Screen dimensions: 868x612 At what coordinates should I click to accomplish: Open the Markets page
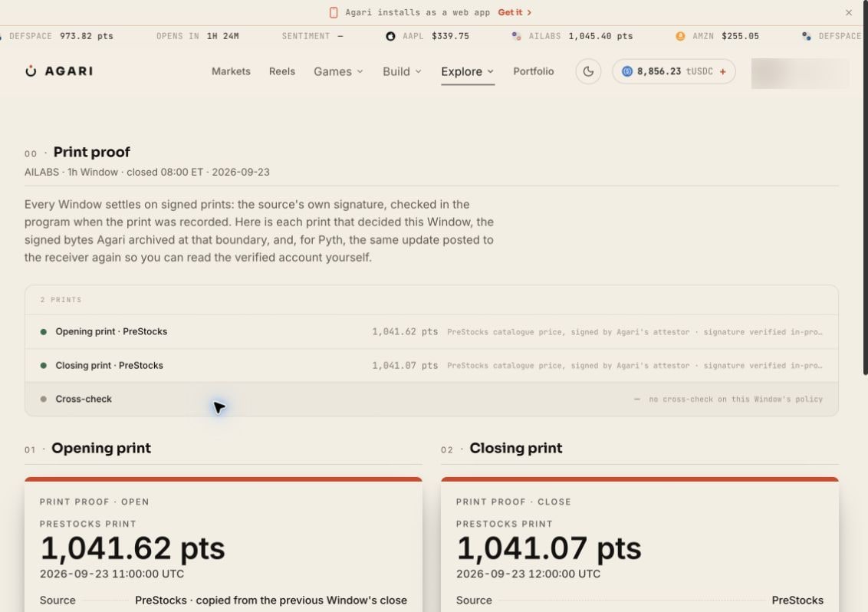pos(231,71)
